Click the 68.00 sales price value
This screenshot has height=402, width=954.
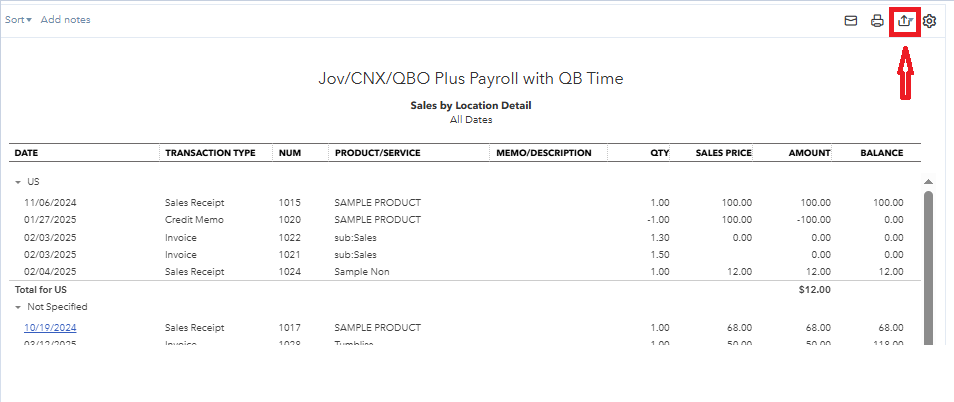(739, 328)
